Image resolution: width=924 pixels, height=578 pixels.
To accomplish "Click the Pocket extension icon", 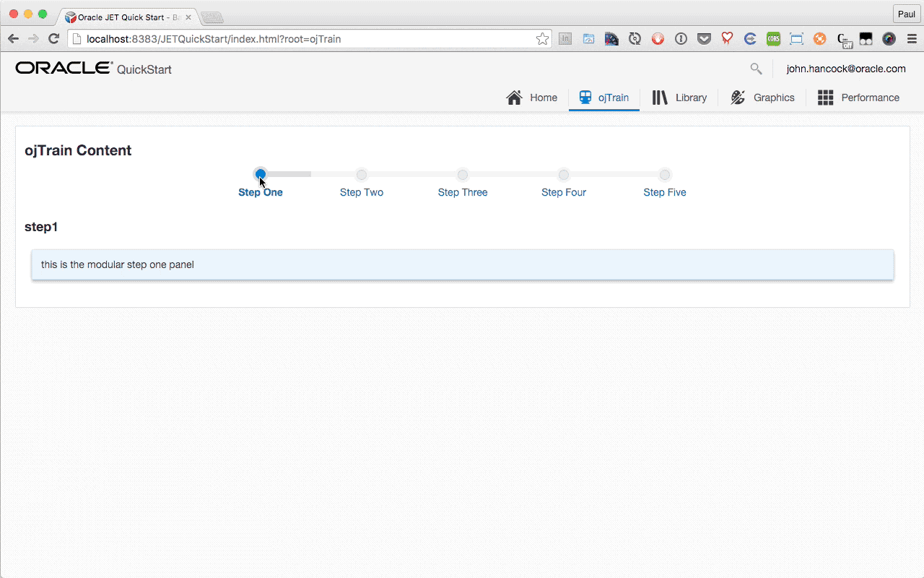I will 704,39.
